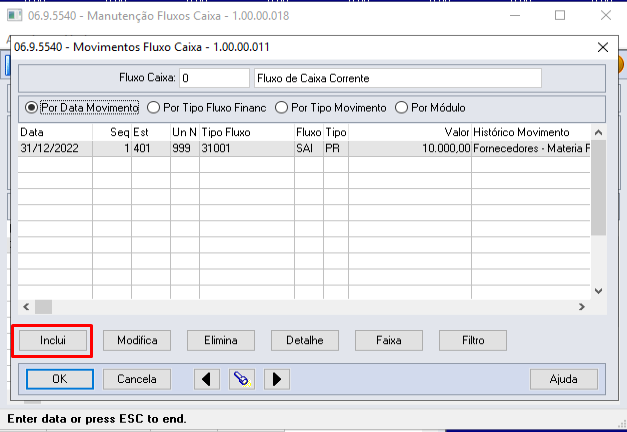The height and width of the screenshot is (432, 627).
Task: Open Ajuda help button
Action: click(x=564, y=379)
